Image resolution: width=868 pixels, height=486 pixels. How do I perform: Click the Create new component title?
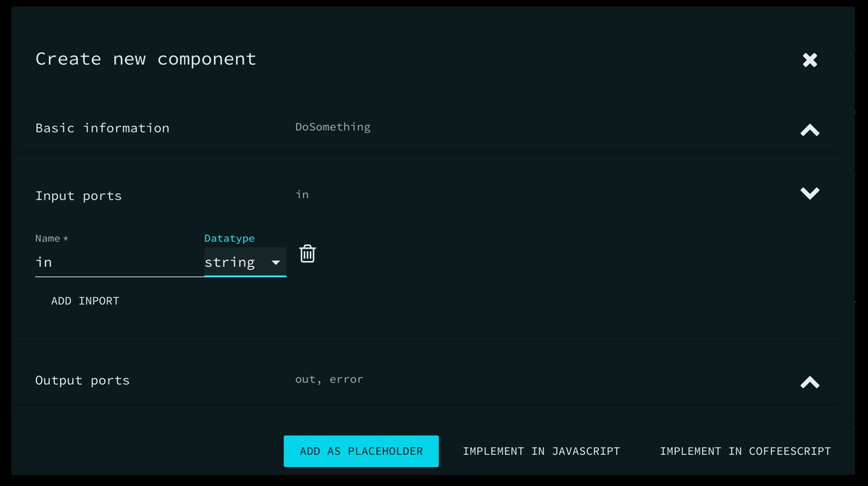point(145,59)
